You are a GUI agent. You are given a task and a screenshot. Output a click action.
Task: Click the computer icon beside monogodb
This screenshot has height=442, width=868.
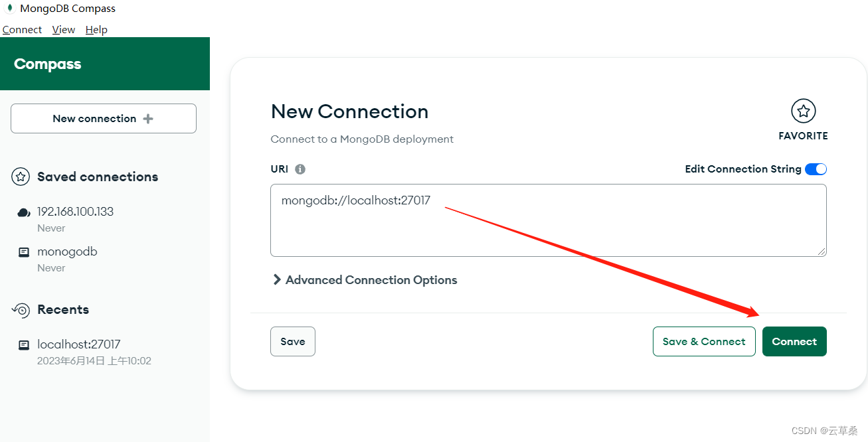point(23,252)
